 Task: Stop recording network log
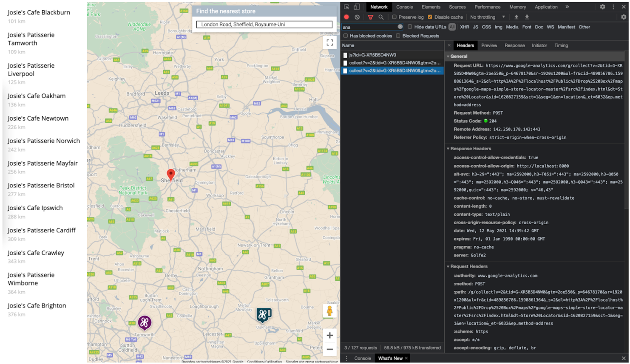pyautogui.click(x=346, y=17)
